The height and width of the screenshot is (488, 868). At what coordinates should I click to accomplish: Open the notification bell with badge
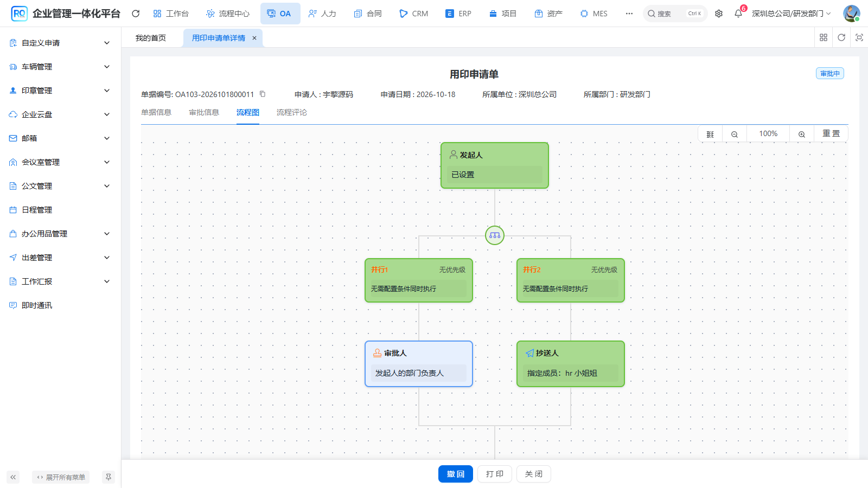coord(738,14)
